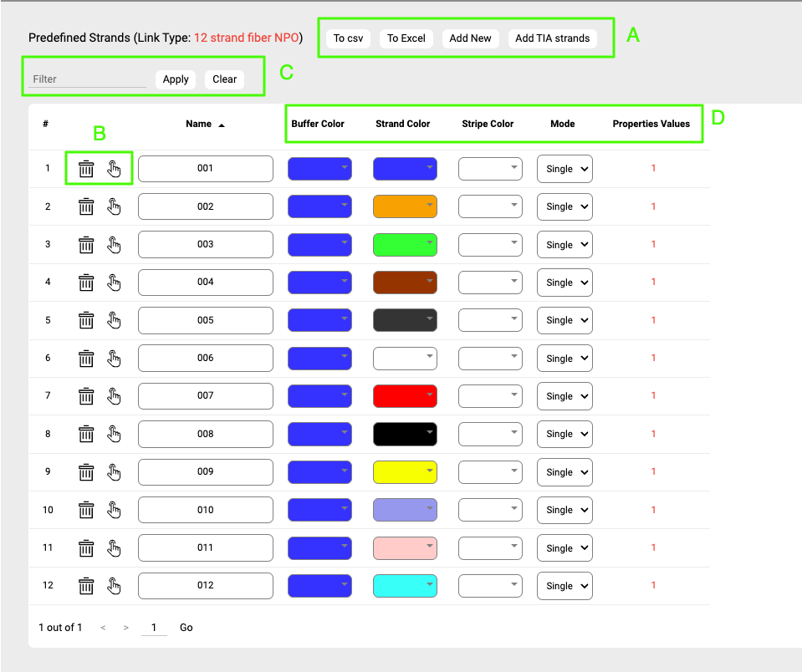Click the Filter text field
802x672 pixels.
coord(87,79)
